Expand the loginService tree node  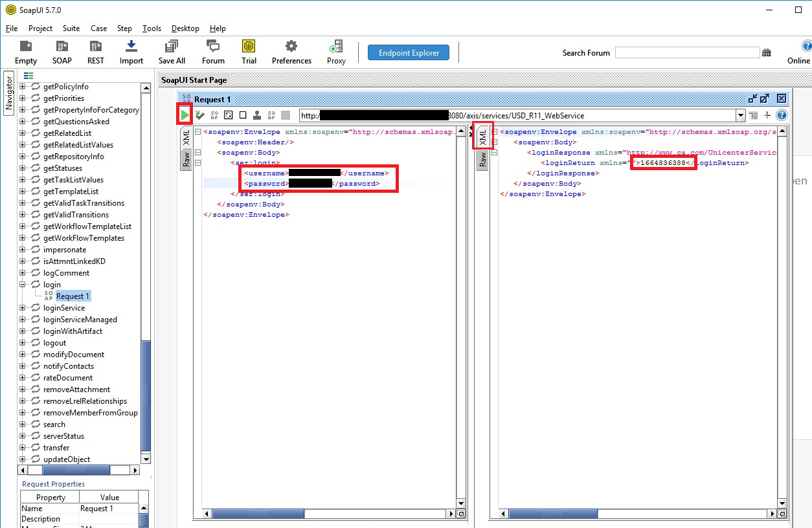pos(23,308)
